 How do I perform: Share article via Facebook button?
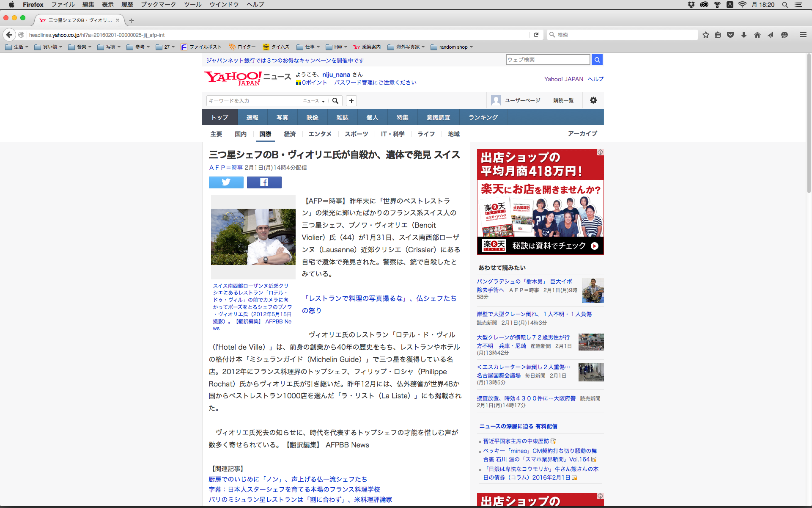pos(264,182)
